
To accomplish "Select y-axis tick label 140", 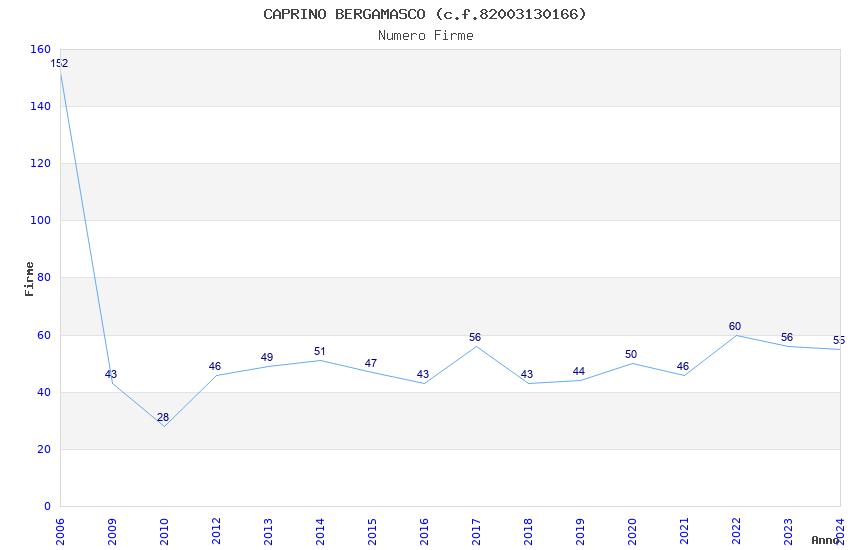I will coord(41,106).
